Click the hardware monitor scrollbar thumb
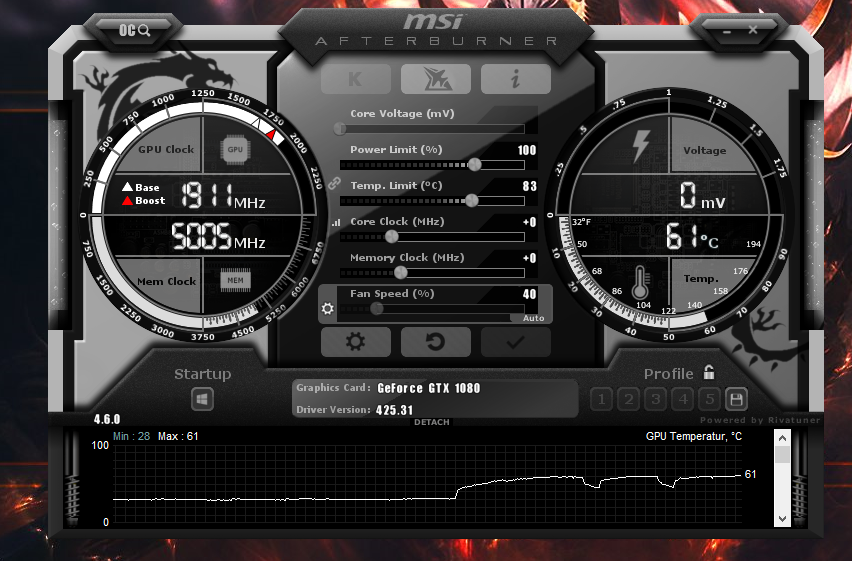Image resolution: width=852 pixels, height=561 pixels. click(x=782, y=454)
